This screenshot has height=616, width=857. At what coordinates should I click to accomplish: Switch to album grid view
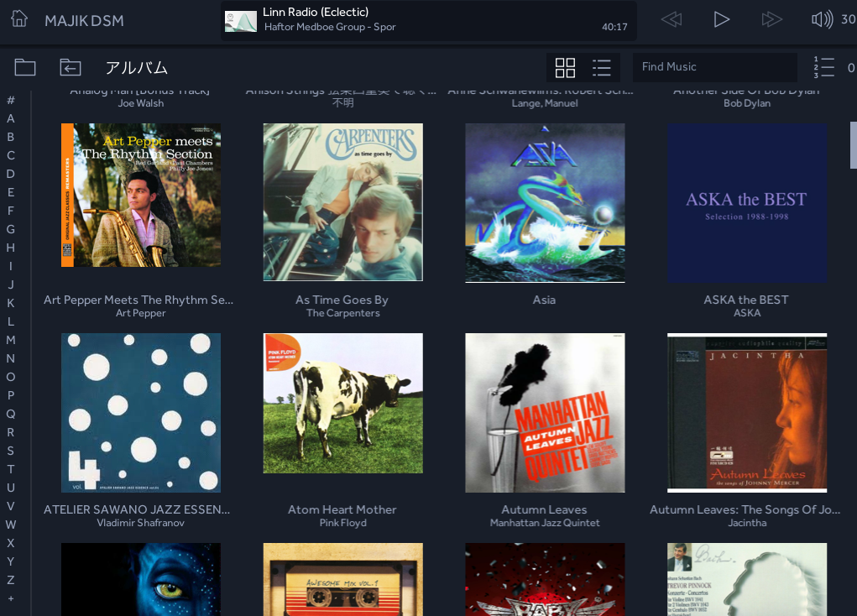pos(565,68)
